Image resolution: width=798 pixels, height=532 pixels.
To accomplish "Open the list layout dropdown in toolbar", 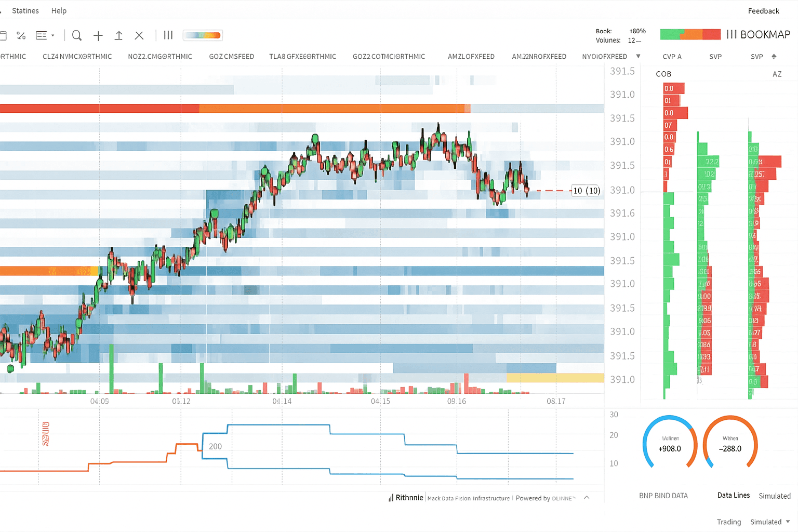I will (x=45, y=35).
